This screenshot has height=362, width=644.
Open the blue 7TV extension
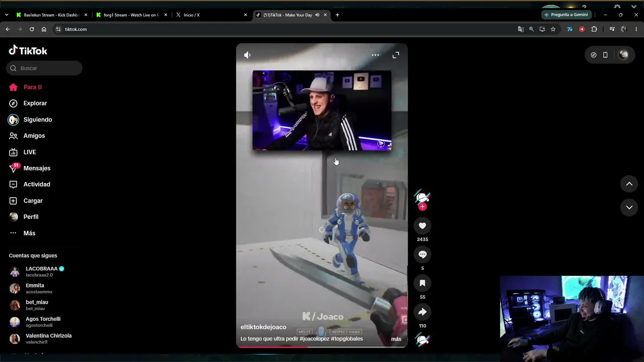(570, 29)
